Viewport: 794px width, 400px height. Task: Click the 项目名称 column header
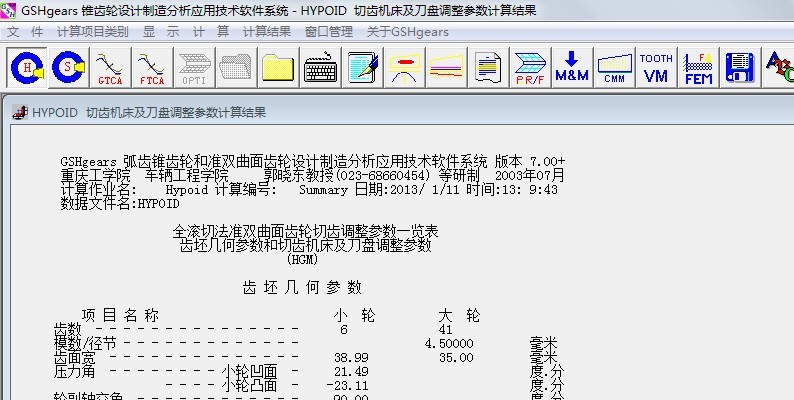coord(121,316)
